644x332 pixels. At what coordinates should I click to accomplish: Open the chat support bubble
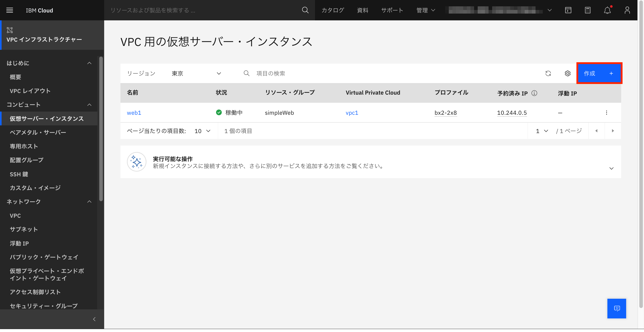(616, 308)
